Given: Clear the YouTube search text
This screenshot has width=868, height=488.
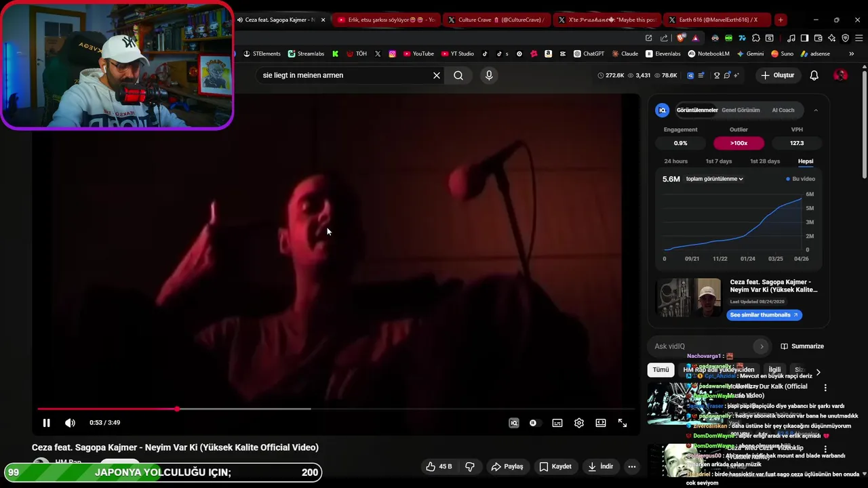Looking at the screenshot, I should [x=437, y=75].
